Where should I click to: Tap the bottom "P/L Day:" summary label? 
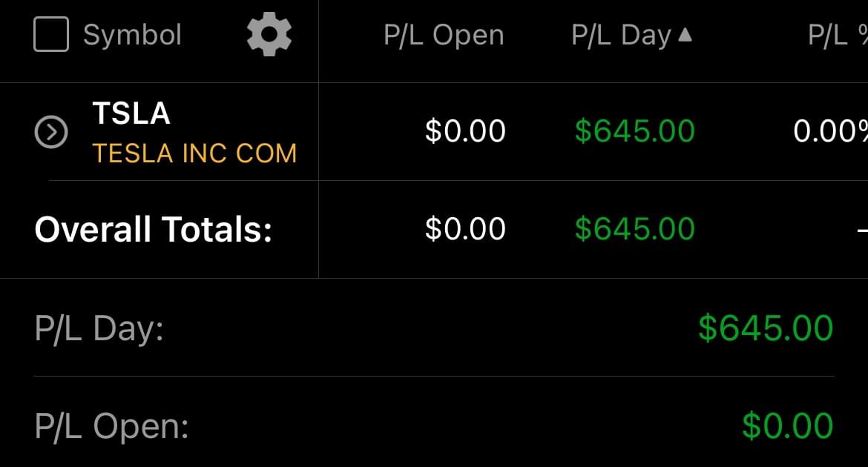pos(99,328)
